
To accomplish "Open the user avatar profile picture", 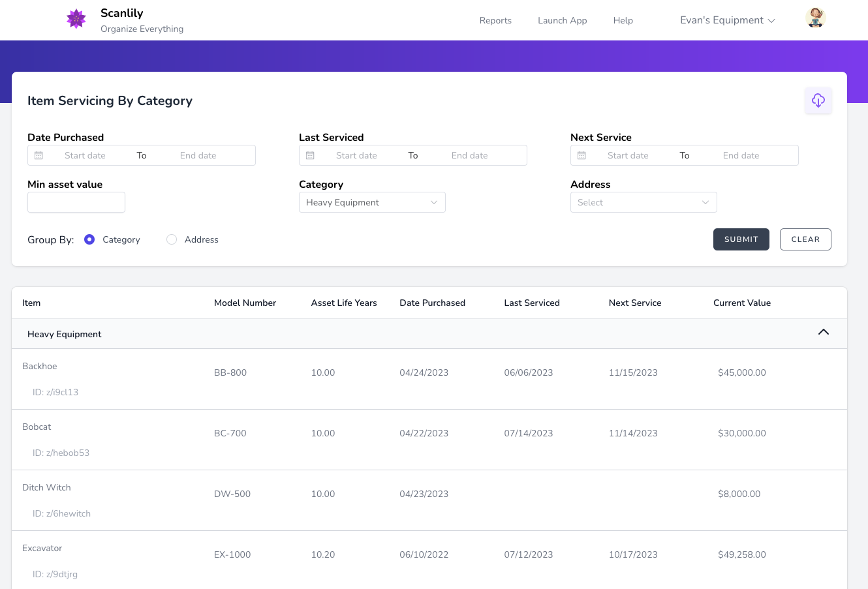I will click(x=815, y=18).
